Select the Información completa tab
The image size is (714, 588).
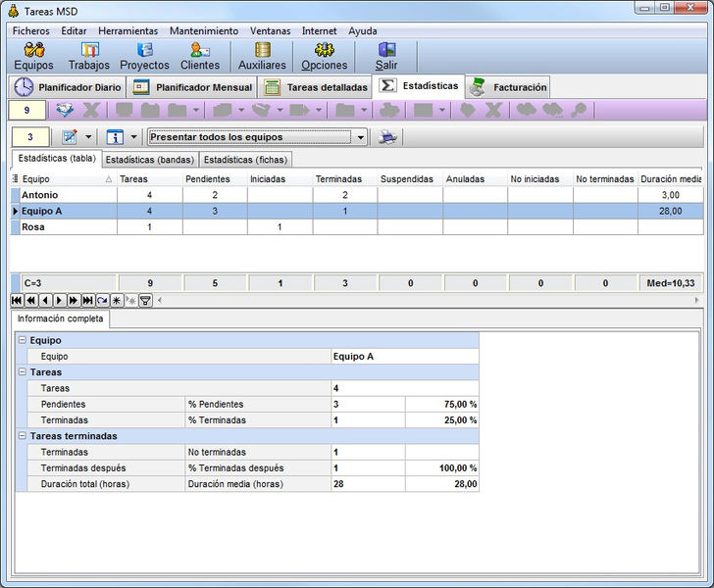(x=60, y=318)
